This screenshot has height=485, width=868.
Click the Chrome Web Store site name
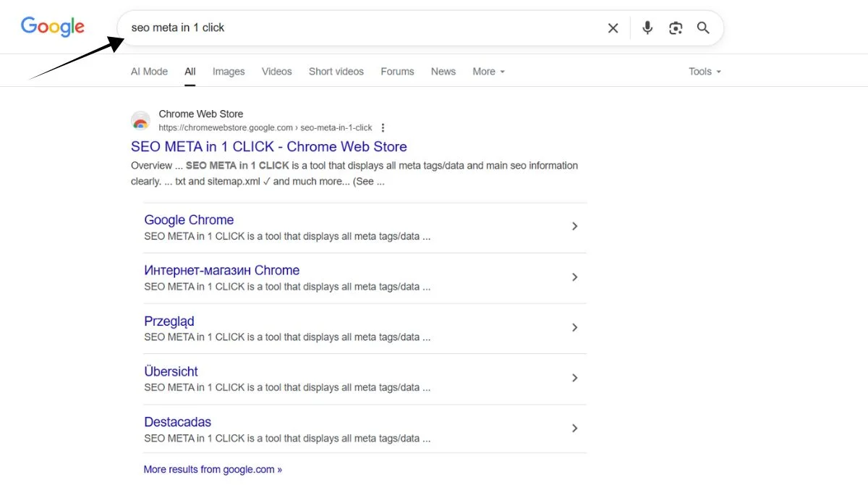[x=201, y=114]
